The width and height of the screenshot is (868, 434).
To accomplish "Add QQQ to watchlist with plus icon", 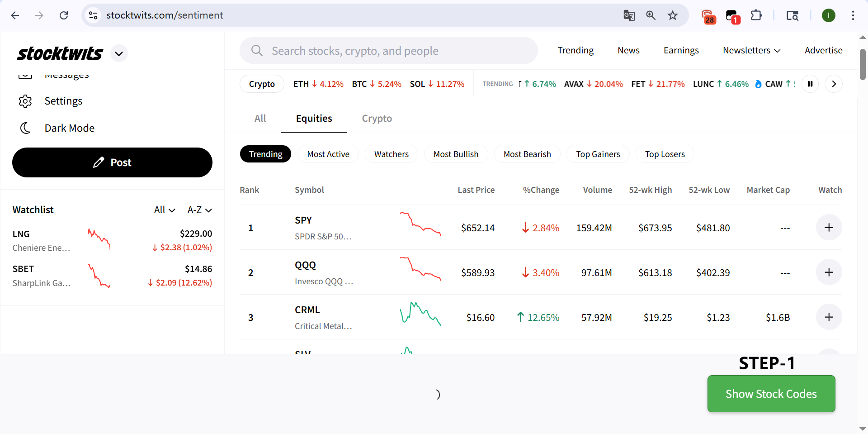I will tap(829, 272).
